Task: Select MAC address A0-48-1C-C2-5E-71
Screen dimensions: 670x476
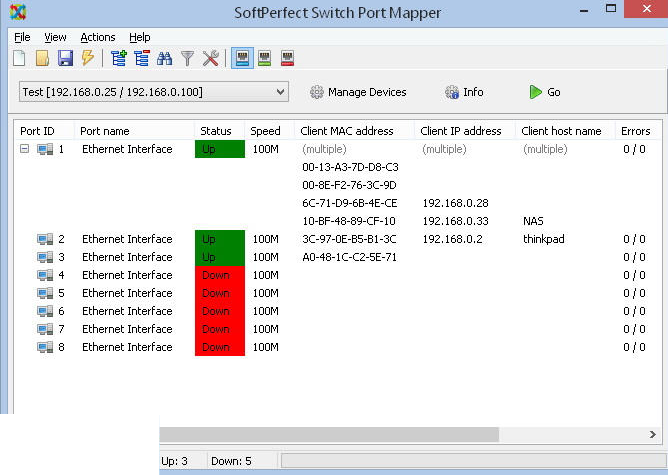Action: point(349,257)
